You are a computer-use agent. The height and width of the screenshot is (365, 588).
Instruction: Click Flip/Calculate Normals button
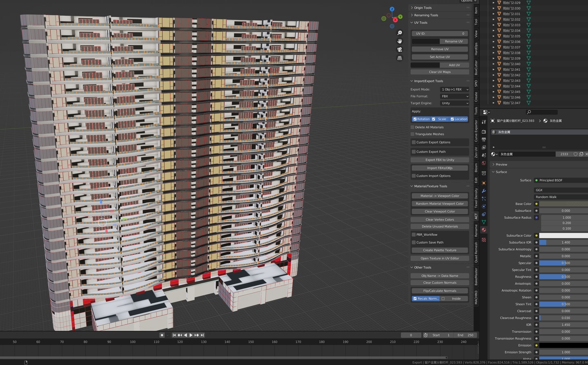440,291
